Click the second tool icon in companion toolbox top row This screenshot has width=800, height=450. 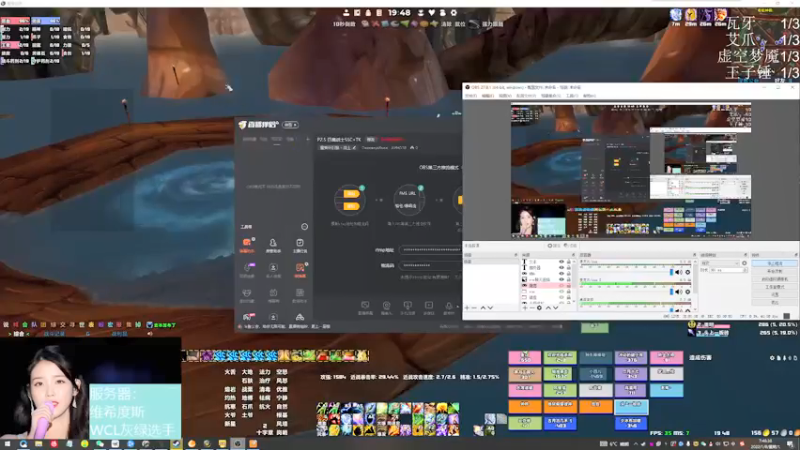coord(273,244)
